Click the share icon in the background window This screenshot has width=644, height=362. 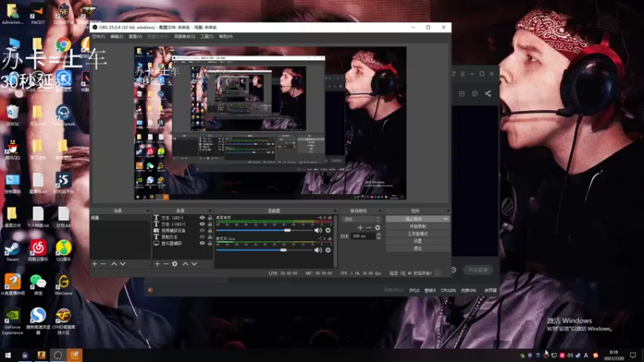(488, 93)
